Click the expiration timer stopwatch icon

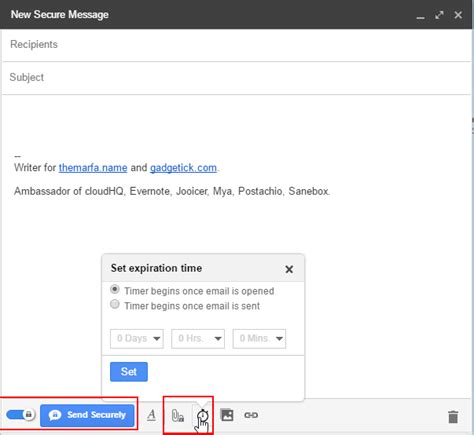[x=202, y=415]
